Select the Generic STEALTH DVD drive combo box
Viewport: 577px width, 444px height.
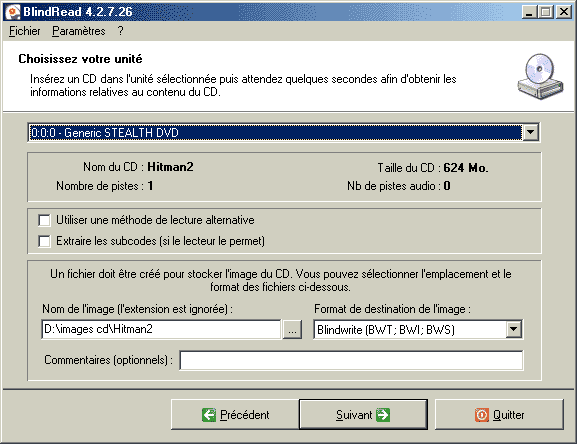click(x=283, y=132)
